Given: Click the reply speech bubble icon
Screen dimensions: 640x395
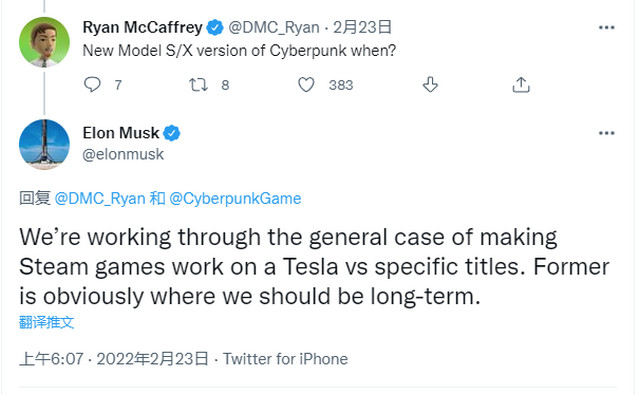Looking at the screenshot, I should pos(92,84).
